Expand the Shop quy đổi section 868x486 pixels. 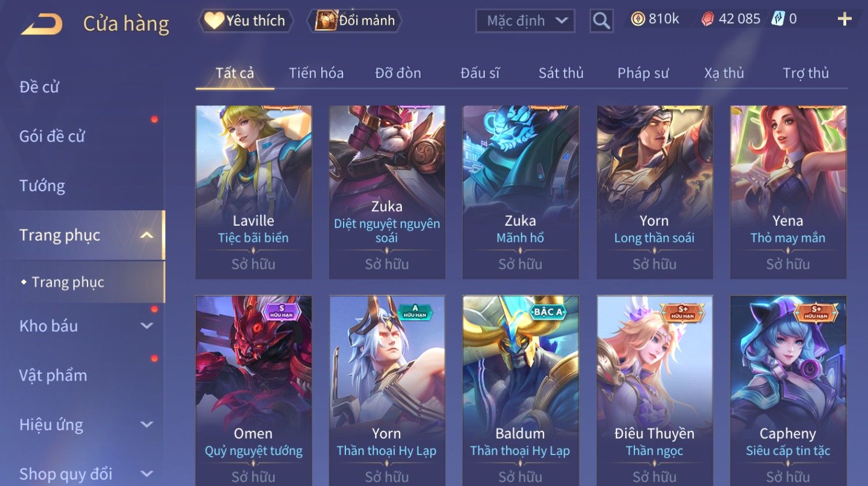point(147,474)
